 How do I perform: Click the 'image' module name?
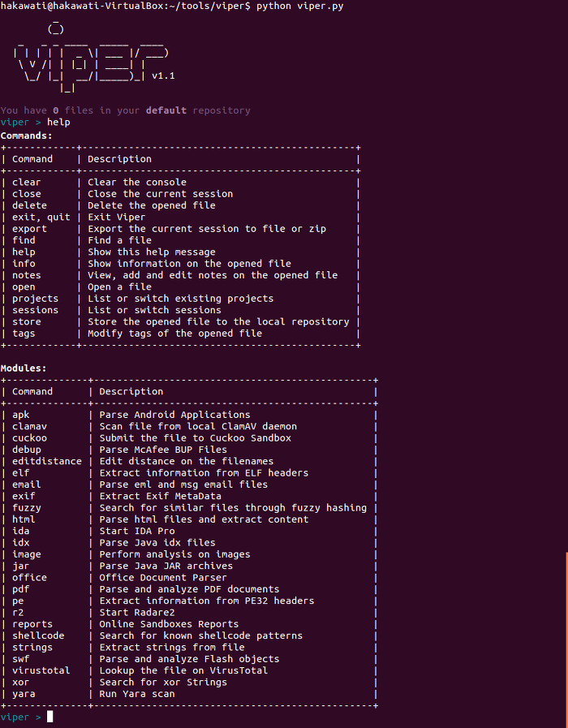point(27,554)
